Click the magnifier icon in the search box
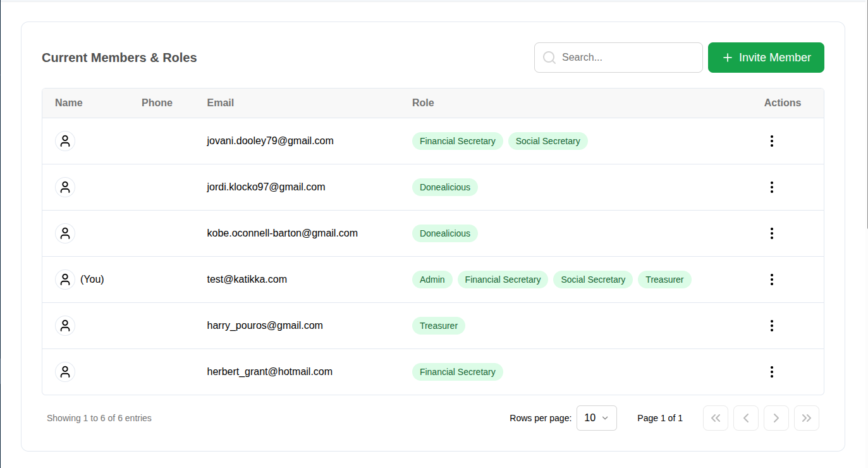 tap(549, 58)
